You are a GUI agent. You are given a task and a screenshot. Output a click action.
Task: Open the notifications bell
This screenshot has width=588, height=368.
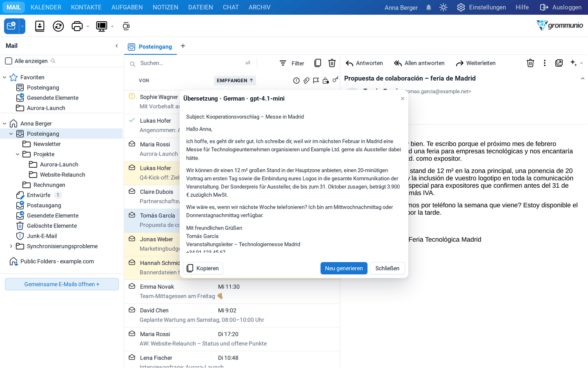point(428,7)
